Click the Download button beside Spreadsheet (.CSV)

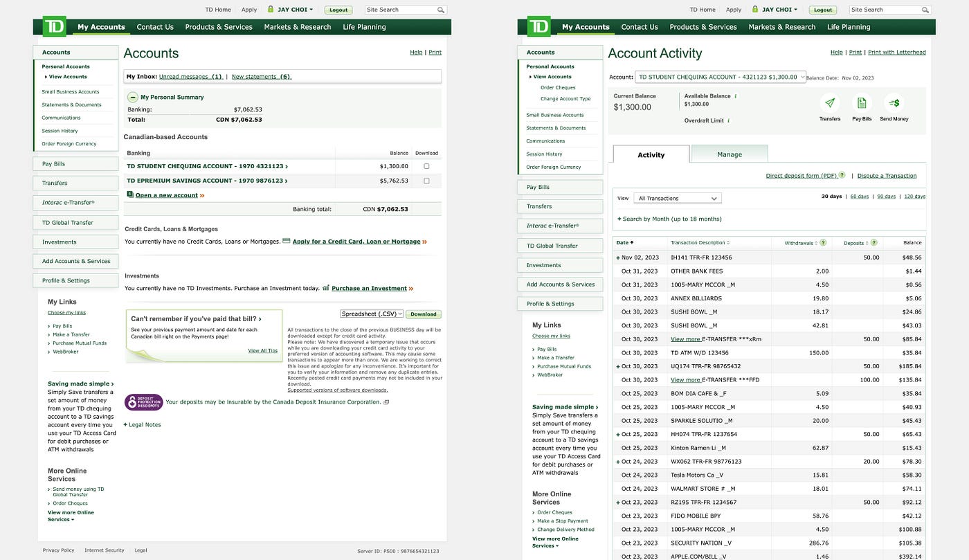coord(423,314)
